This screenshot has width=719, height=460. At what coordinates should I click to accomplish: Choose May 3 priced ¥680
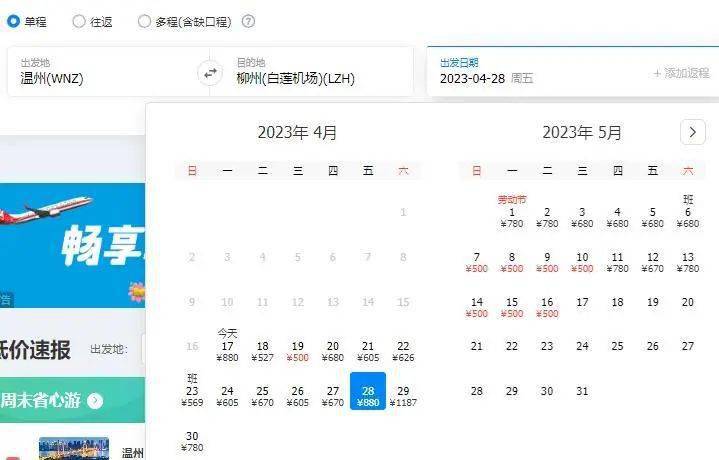pos(582,217)
